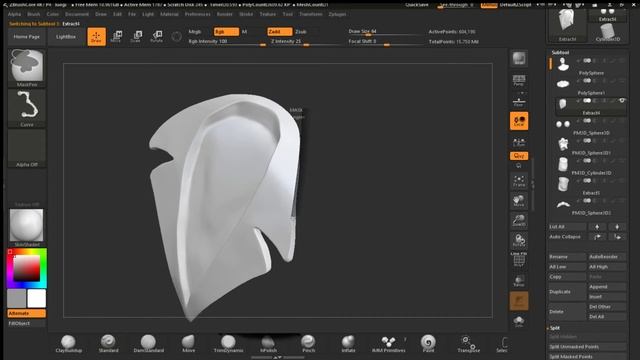The width and height of the screenshot is (640, 360).
Task: Click the Append button
Action: [607, 287]
